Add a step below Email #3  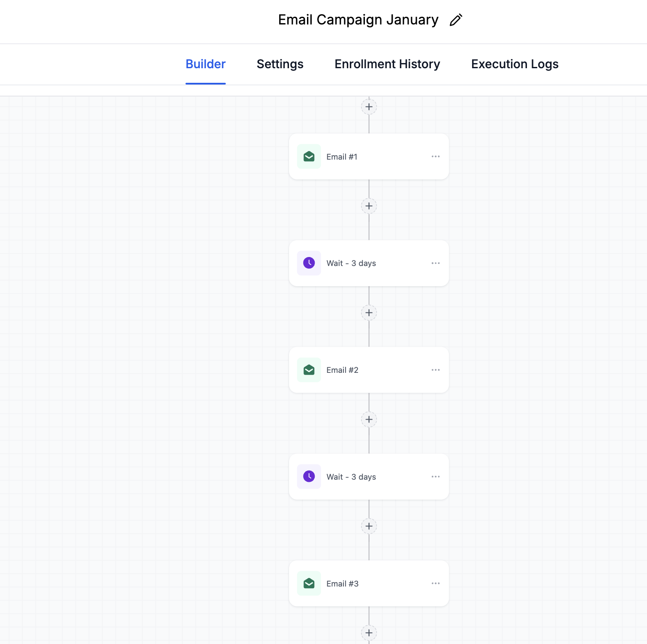click(369, 632)
